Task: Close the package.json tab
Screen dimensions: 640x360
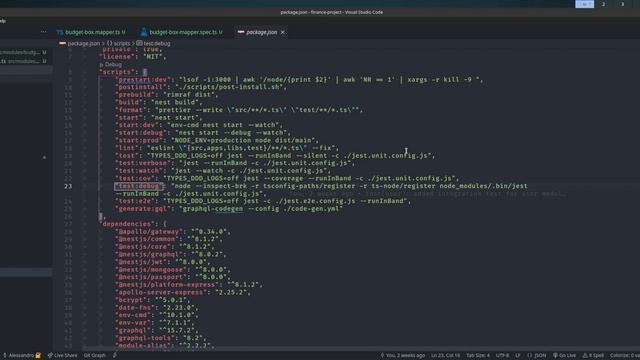Action: point(282,32)
